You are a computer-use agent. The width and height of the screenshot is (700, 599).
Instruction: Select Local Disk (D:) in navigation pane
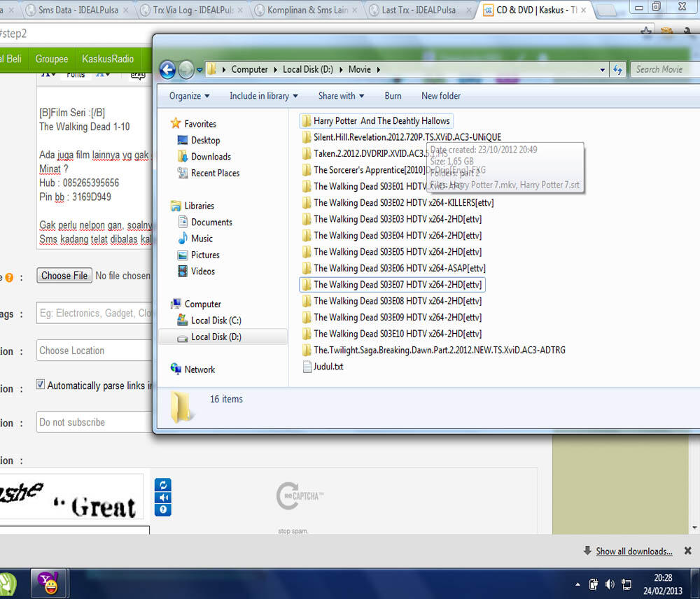click(223, 337)
